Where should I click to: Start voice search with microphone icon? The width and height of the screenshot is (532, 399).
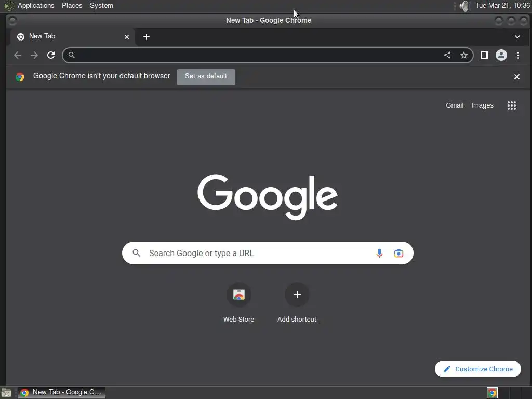pos(379,253)
